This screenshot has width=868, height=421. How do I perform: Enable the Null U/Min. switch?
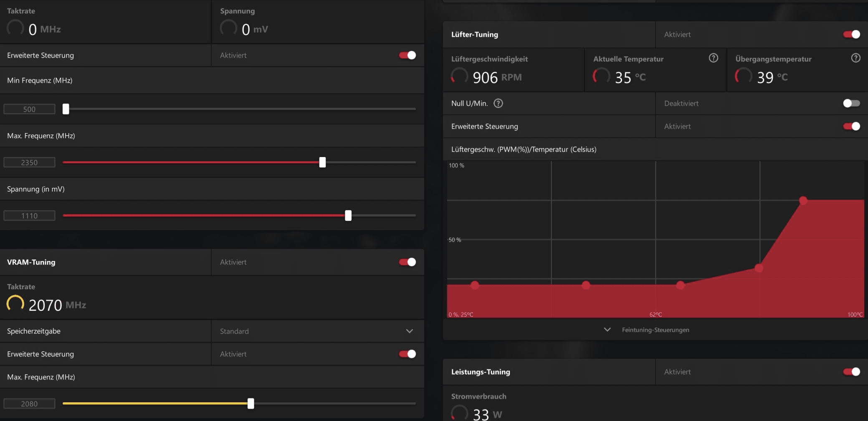pyautogui.click(x=852, y=103)
